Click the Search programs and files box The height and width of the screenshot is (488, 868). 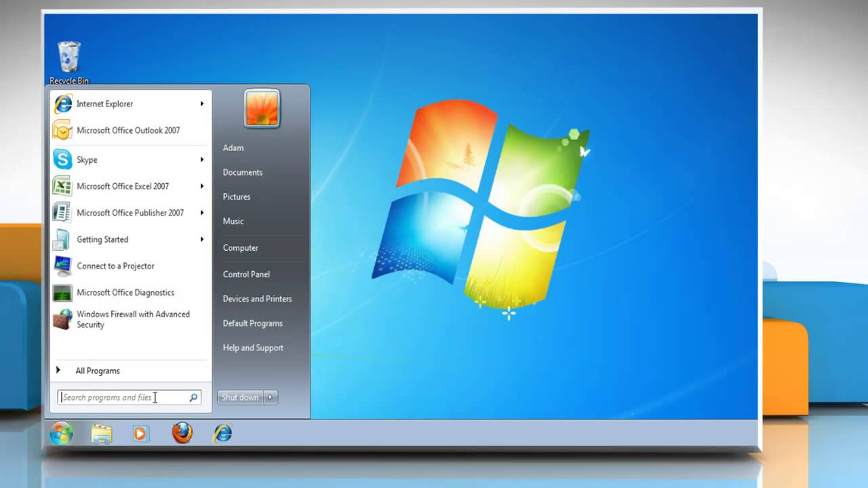(x=129, y=397)
